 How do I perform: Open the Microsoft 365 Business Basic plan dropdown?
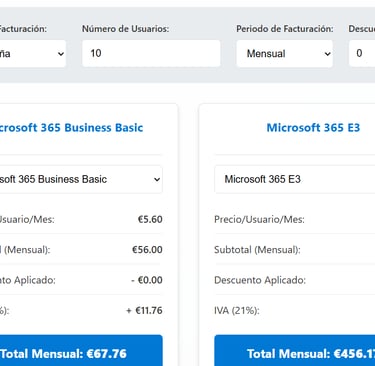tap(81, 179)
